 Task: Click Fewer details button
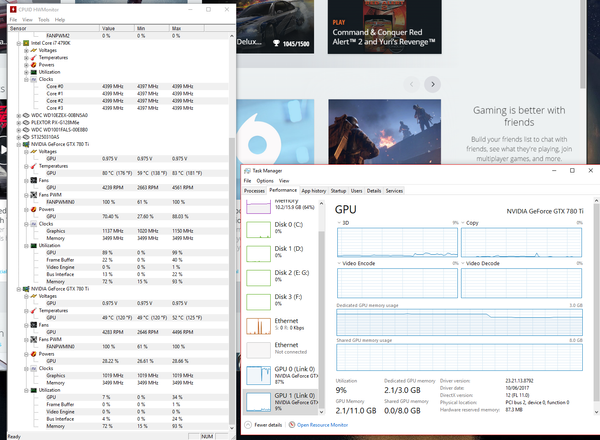(263, 425)
